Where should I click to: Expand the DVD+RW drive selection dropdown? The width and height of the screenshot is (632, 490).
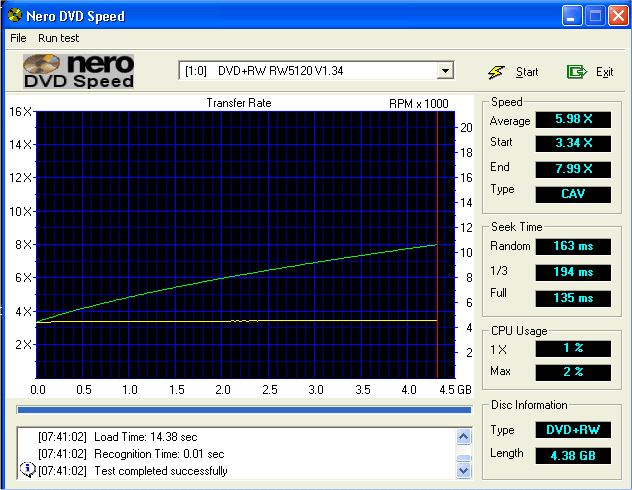[444, 71]
